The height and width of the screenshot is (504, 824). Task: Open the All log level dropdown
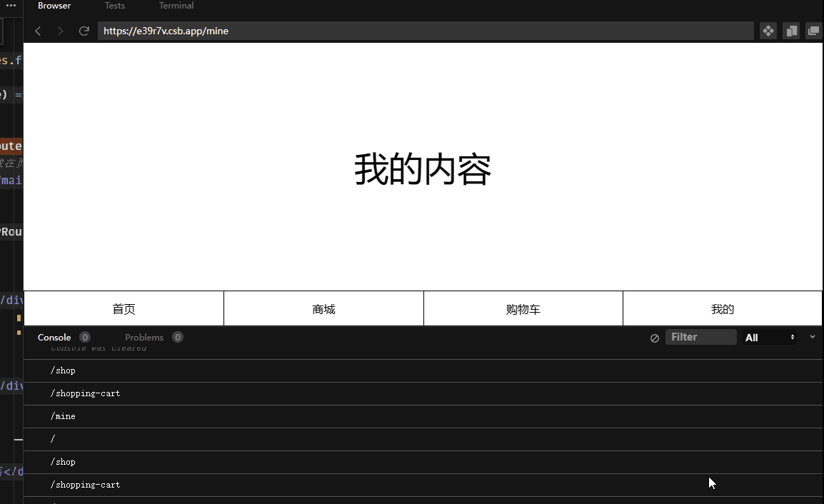(769, 338)
